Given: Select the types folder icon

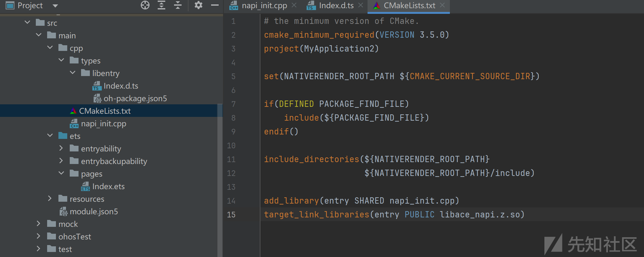Looking at the screenshot, I should 74,60.
